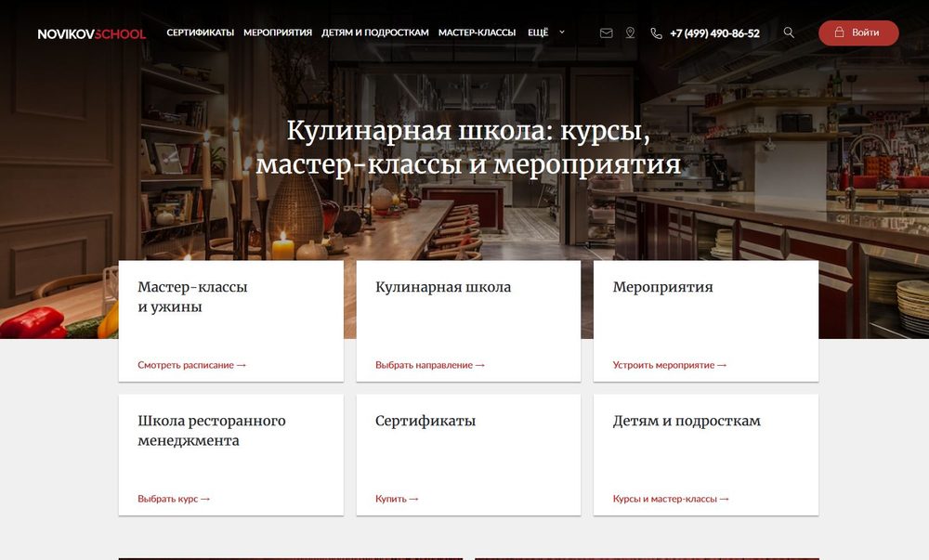Click Мероприятия card title
This screenshot has width=929, height=560.
[x=663, y=288]
